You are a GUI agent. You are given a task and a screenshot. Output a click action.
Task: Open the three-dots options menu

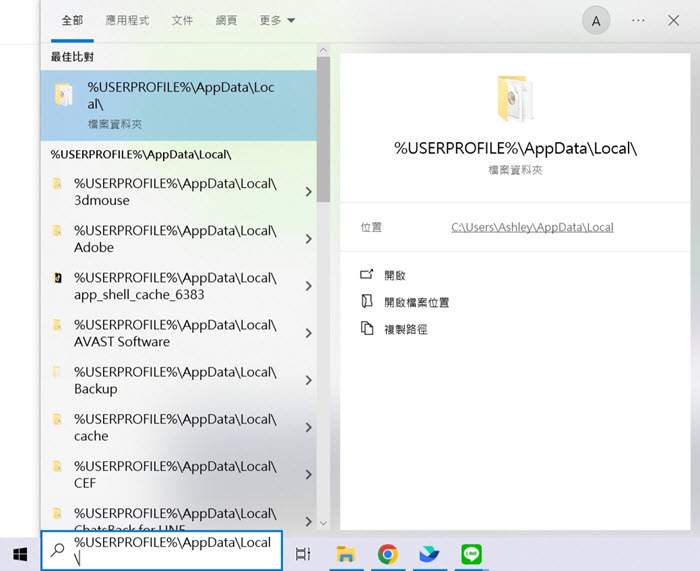(639, 21)
